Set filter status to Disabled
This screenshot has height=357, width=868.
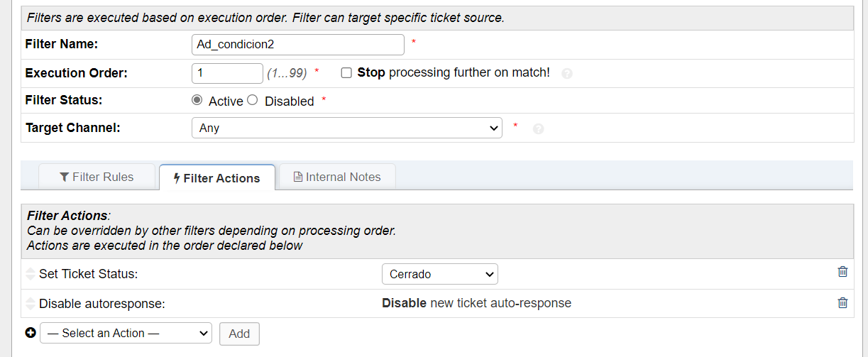click(x=252, y=100)
